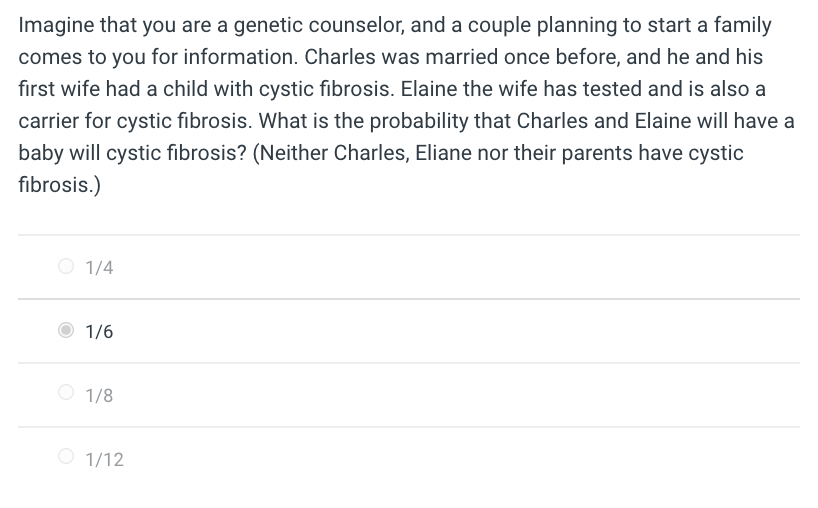818x508 pixels.
Task: Click empty area of the 1/8 answer row
Action: point(450,396)
